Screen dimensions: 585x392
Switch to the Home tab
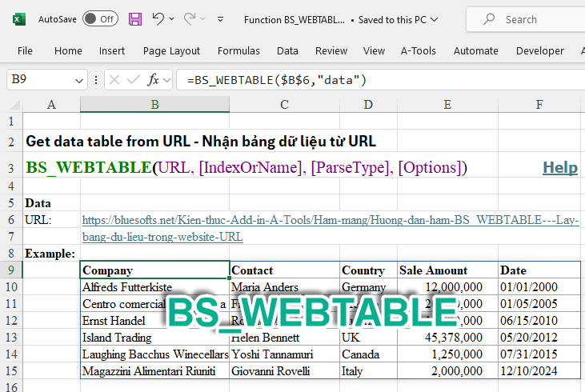coord(68,50)
